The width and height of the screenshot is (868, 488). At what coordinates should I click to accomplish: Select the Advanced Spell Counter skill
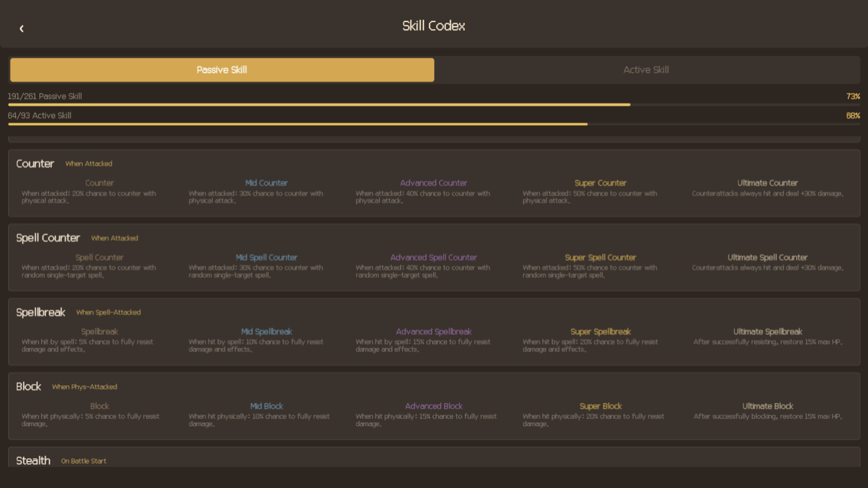434,258
